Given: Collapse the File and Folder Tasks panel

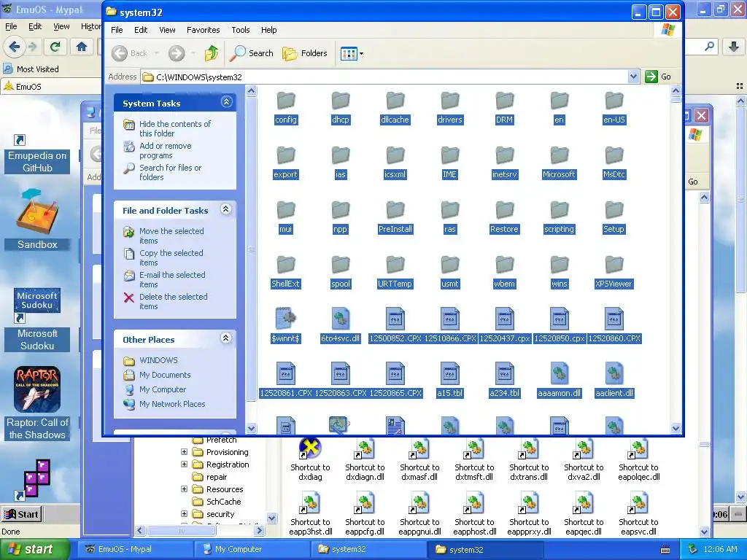Looking at the screenshot, I should 226,209.
